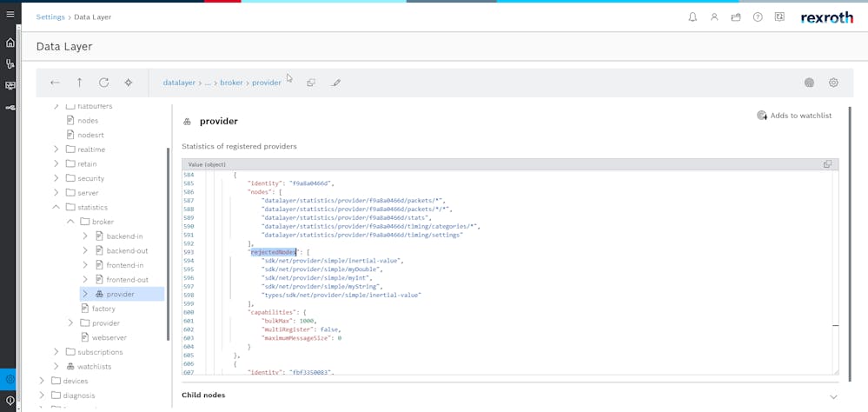Collapse the statistics folder
868x412 pixels.
pyautogui.click(x=56, y=208)
